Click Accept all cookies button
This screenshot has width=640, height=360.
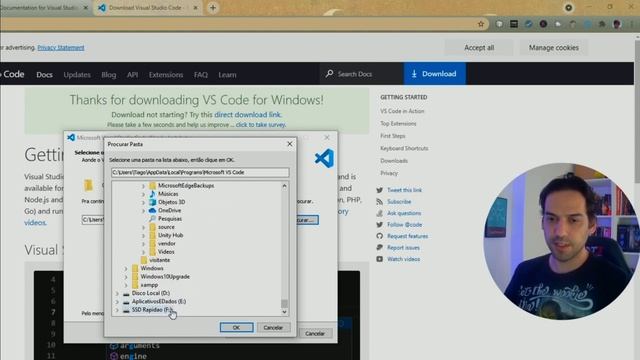479,48
